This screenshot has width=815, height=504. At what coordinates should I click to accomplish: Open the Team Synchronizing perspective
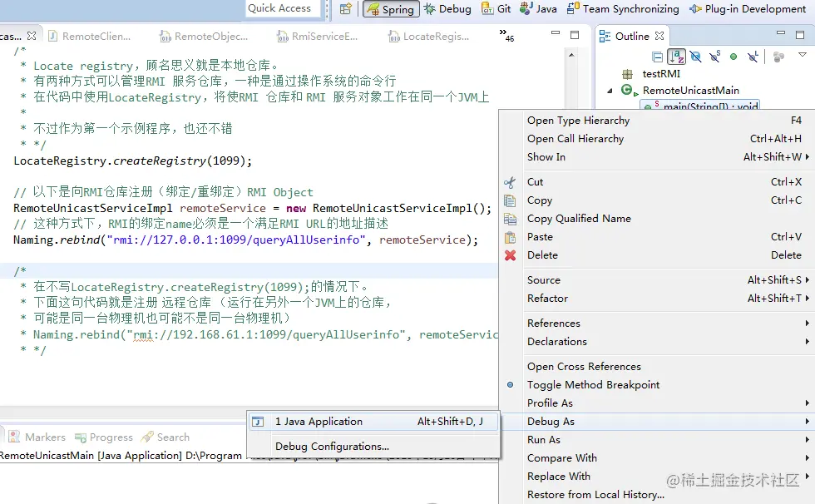[623, 9]
